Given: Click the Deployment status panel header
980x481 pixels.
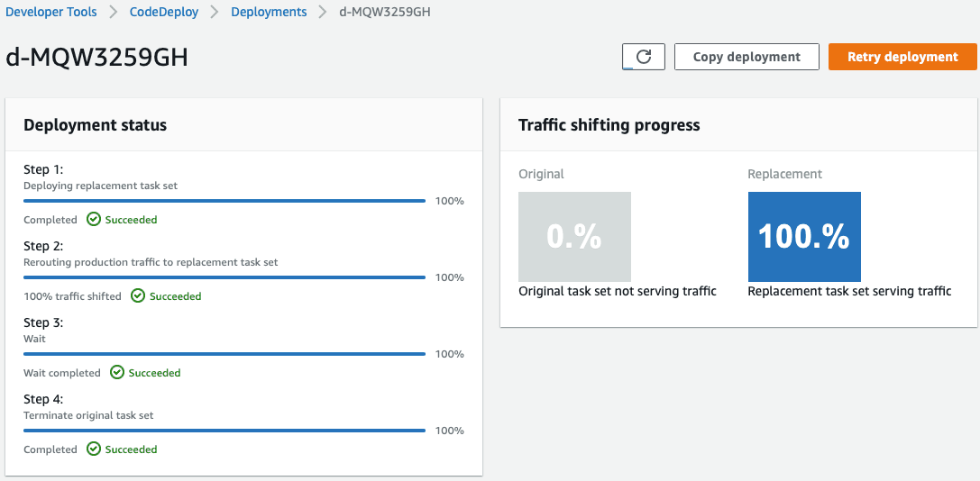Looking at the screenshot, I should [x=96, y=125].
